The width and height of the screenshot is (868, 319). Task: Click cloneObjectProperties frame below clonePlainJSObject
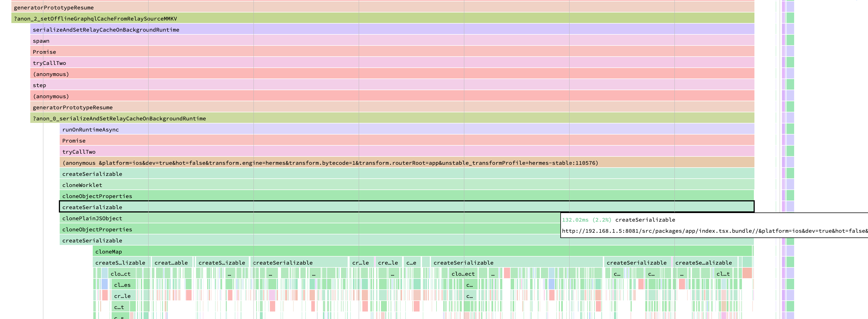tap(310, 229)
